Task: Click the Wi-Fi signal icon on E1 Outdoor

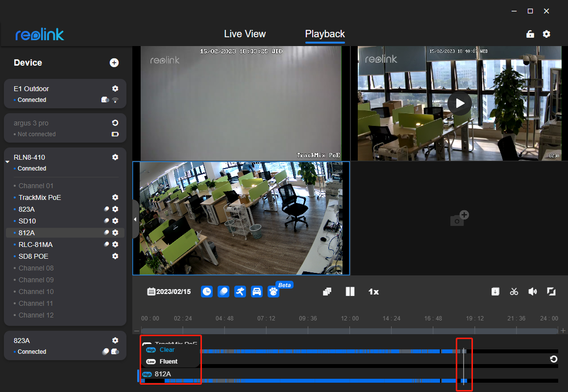Action: tap(115, 99)
